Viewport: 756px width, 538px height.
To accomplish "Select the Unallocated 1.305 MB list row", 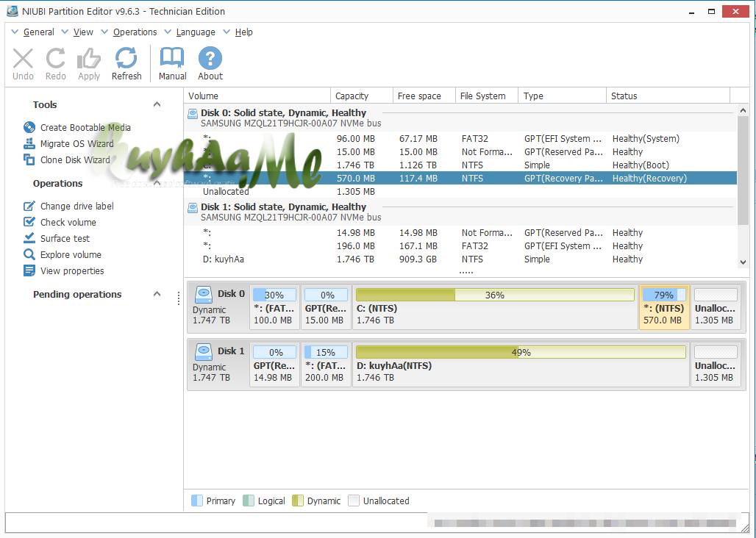I will [x=460, y=192].
